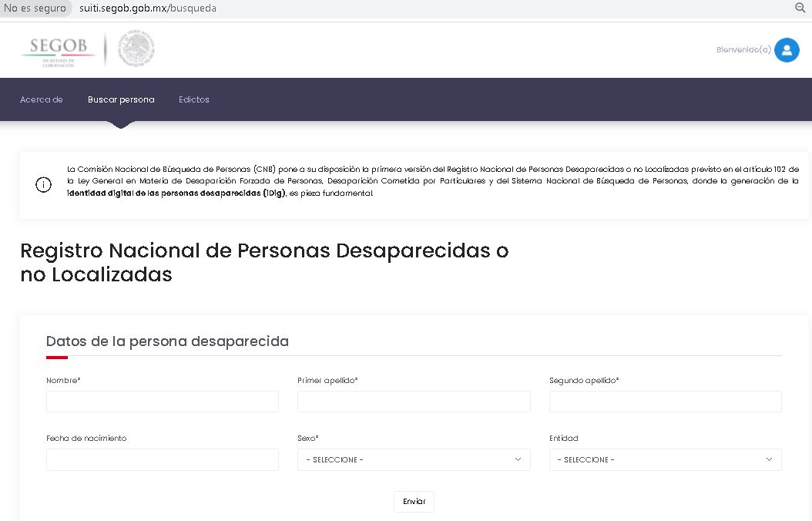
Task: Open the Edictos section
Action: [193, 99]
